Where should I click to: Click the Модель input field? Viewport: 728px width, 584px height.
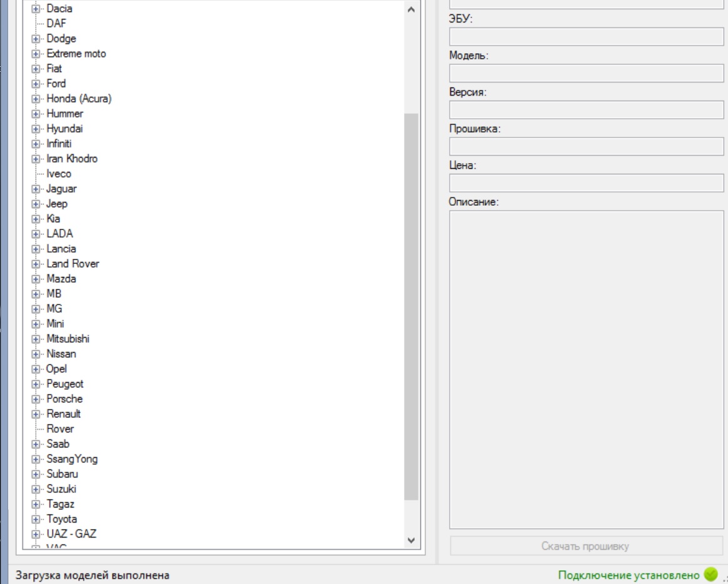pyautogui.click(x=586, y=73)
